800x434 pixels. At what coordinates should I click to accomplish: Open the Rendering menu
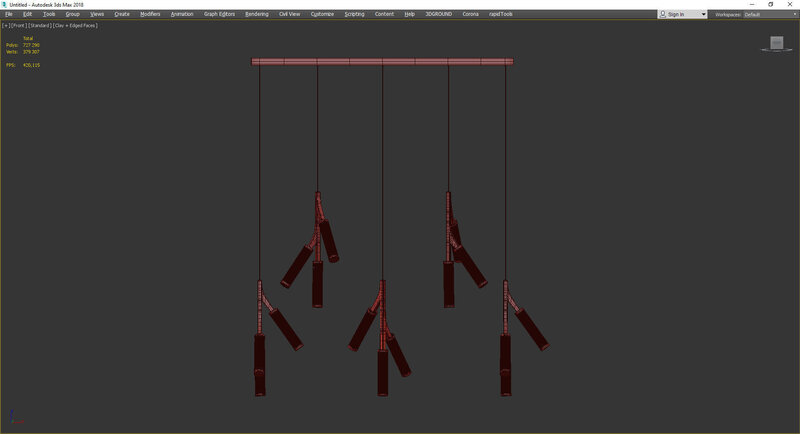257,14
